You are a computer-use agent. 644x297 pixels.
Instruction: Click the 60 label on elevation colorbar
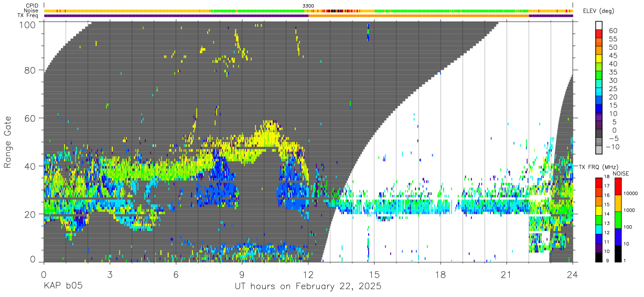612,31
